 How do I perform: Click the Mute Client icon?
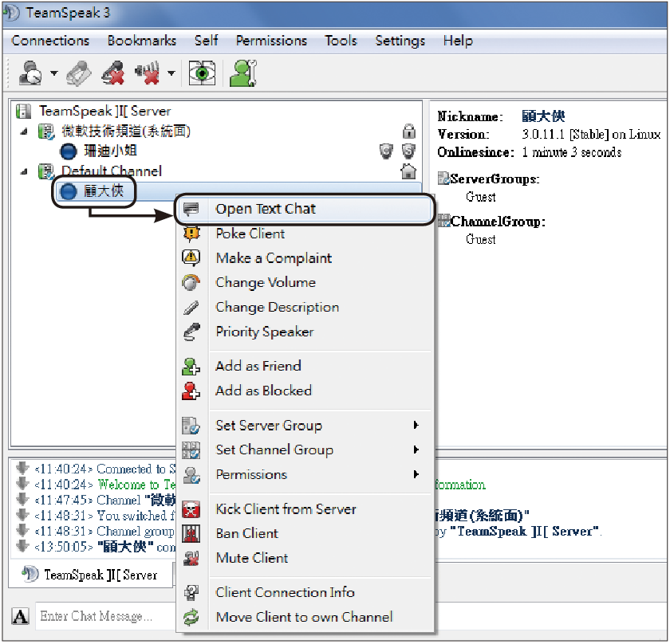191,558
